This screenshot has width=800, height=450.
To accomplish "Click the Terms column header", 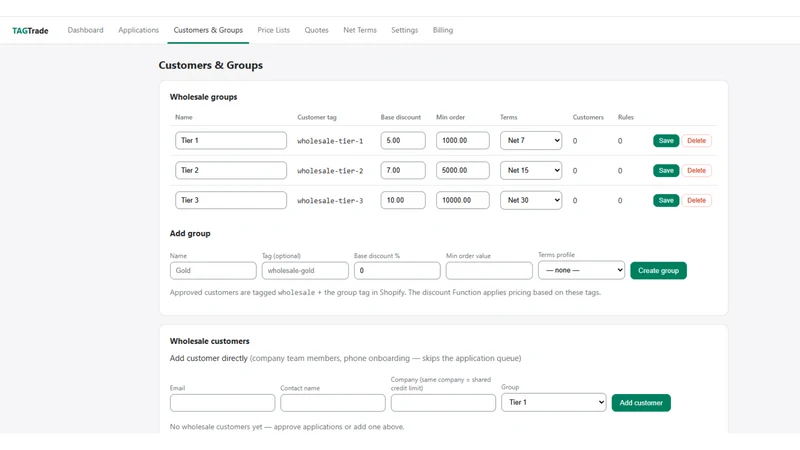I will (x=508, y=117).
